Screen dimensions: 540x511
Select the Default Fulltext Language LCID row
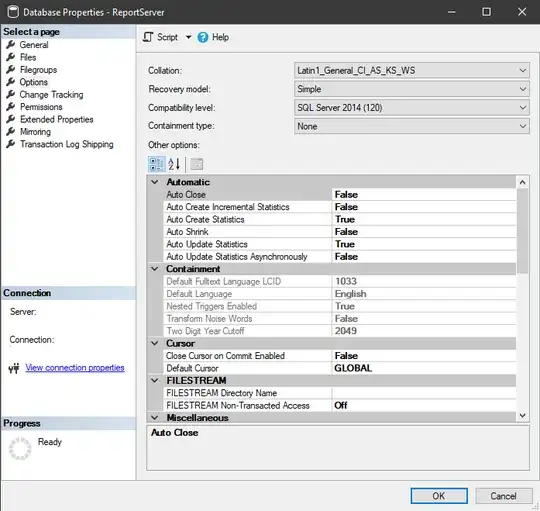pyautogui.click(x=340, y=281)
